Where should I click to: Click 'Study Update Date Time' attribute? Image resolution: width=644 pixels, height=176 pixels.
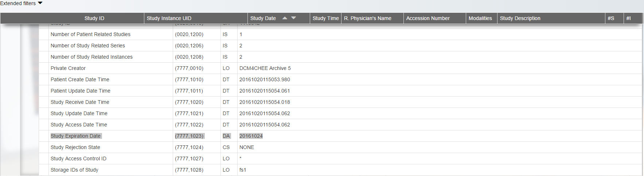click(x=79, y=113)
